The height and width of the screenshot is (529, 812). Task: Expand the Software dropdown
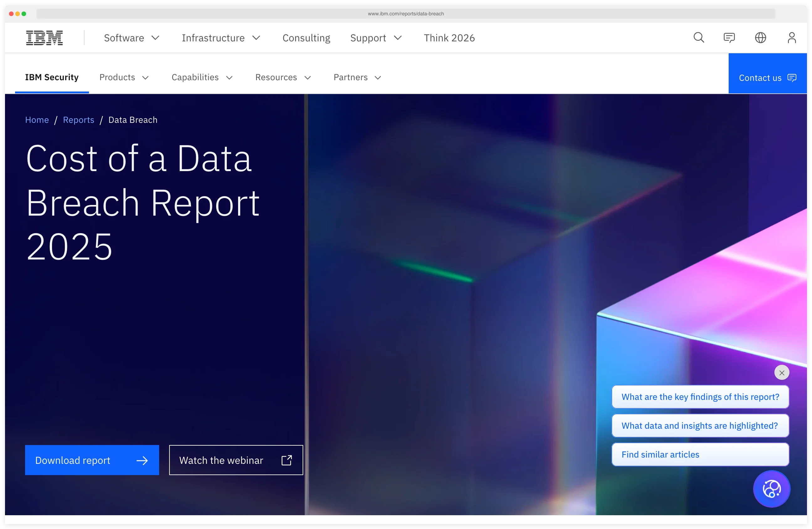131,38
